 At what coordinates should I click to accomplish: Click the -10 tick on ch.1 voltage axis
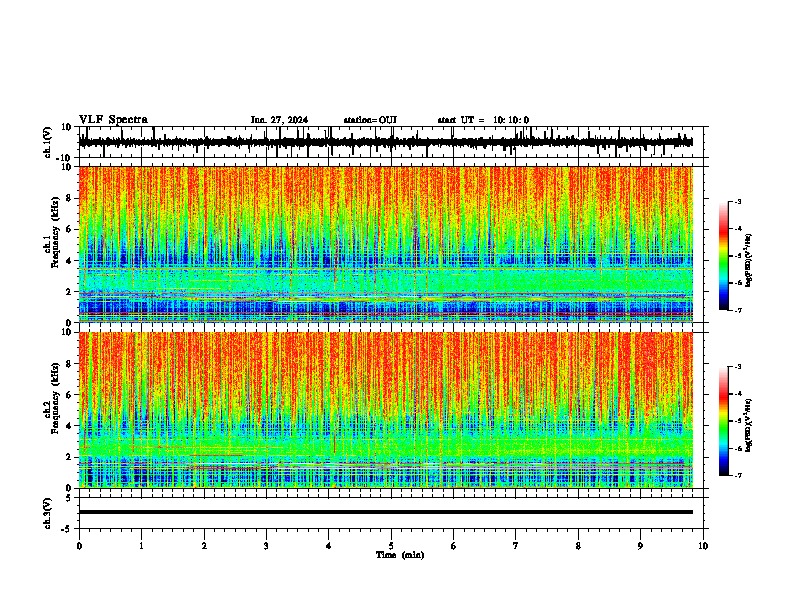click(x=64, y=158)
